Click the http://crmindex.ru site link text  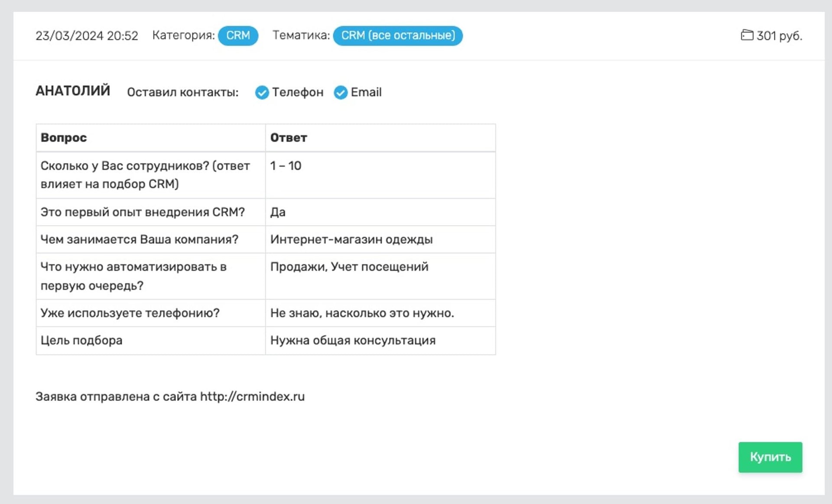pos(252,396)
